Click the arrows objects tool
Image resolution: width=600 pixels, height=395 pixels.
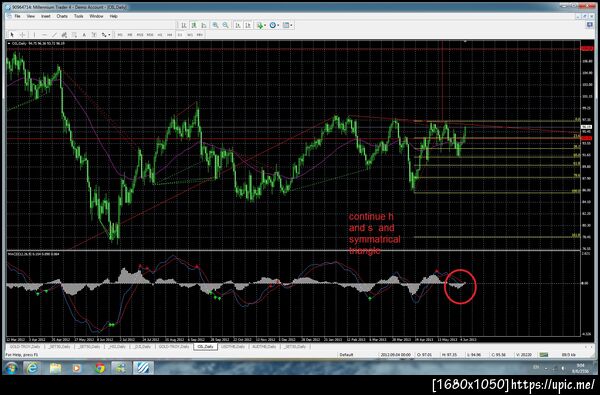[x=104, y=35]
